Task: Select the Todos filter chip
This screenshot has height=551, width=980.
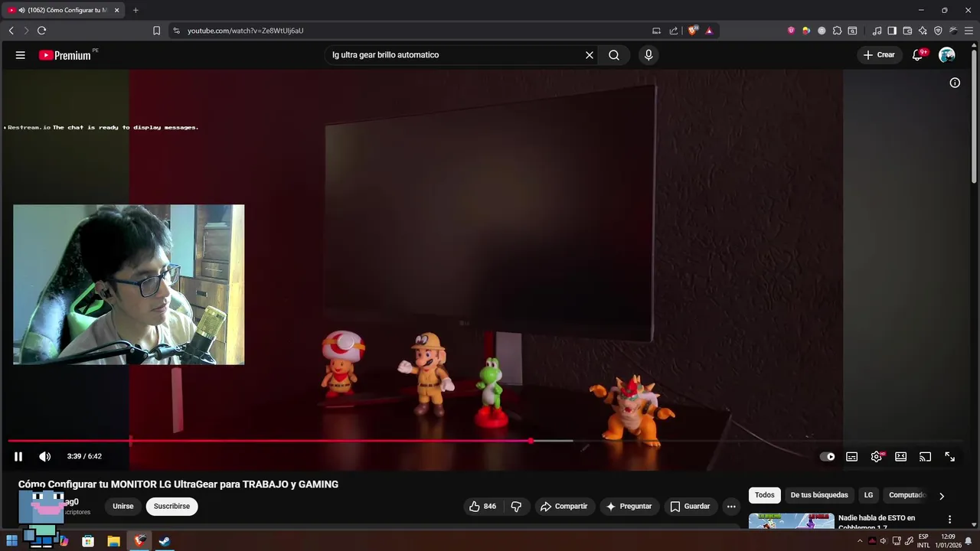Action: click(764, 495)
